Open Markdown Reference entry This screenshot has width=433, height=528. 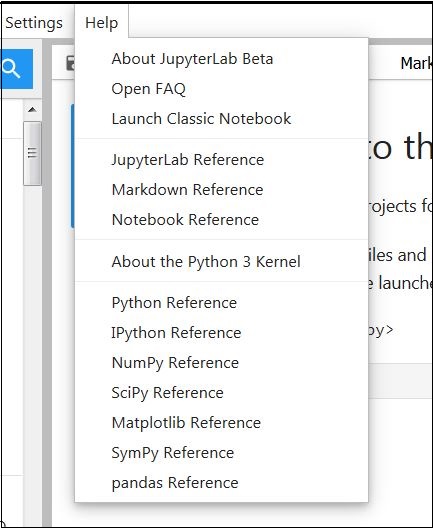(221, 190)
